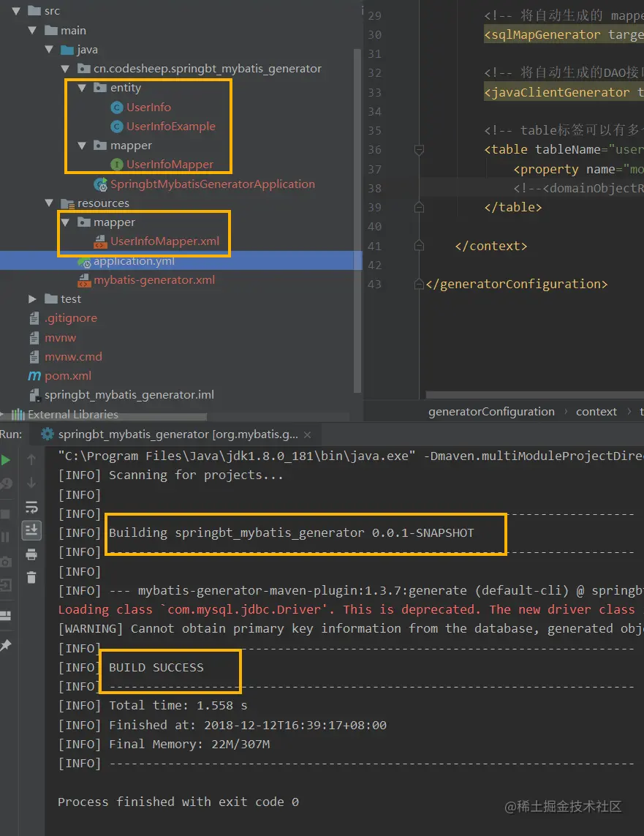
Task: Close the springbt_mybatis_generator run tab
Action: click(x=307, y=434)
